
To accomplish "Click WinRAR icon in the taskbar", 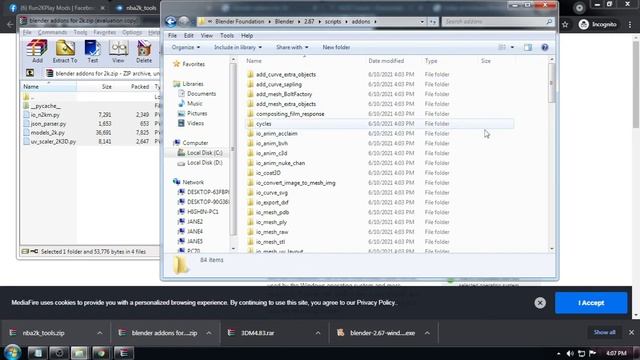I will (x=123, y=353).
